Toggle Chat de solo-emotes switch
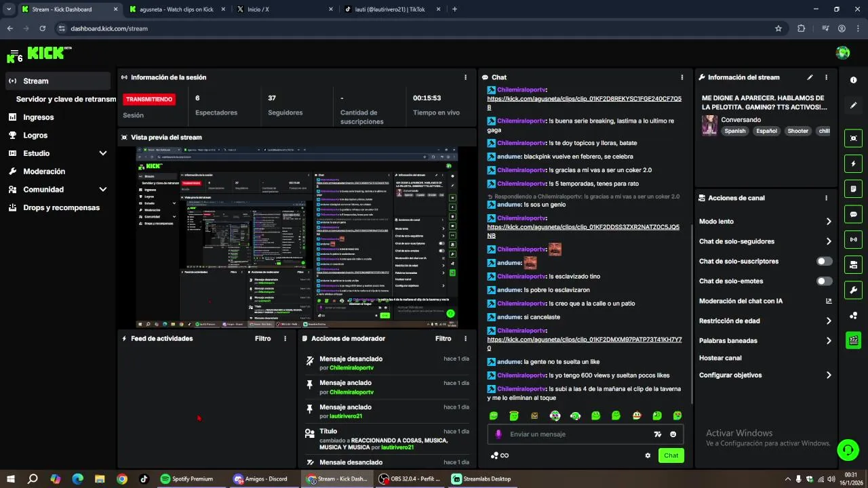 coord(825,281)
